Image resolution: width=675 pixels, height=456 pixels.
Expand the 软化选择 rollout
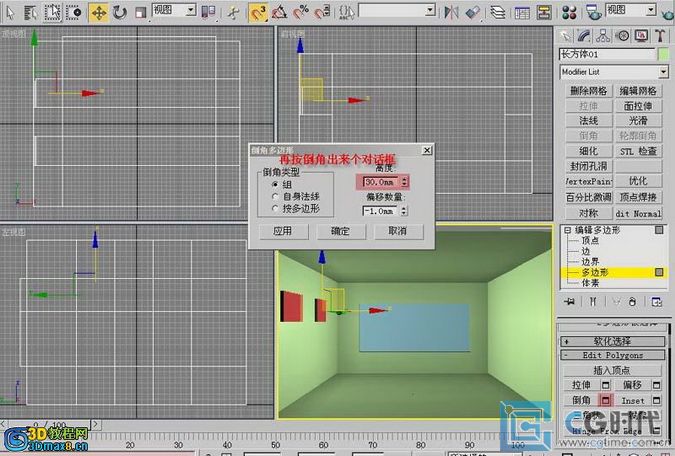coord(612,341)
